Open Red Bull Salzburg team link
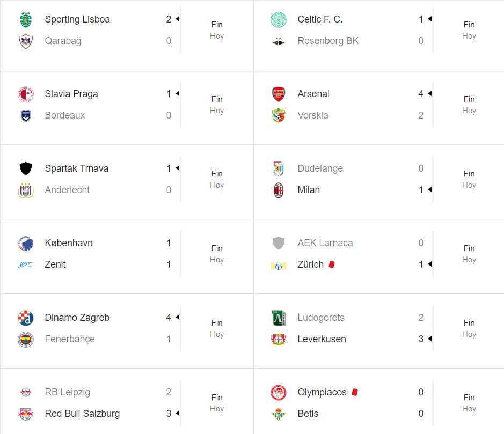The height and width of the screenshot is (434, 504). [x=82, y=414]
